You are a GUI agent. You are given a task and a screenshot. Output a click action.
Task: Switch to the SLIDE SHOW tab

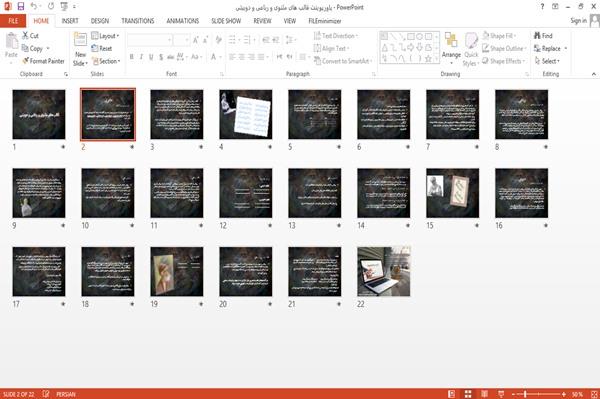(x=226, y=21)
